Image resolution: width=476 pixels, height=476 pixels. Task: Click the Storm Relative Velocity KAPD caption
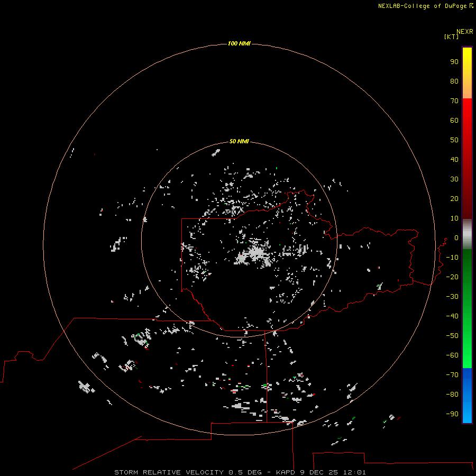click(x=240, y=472)
